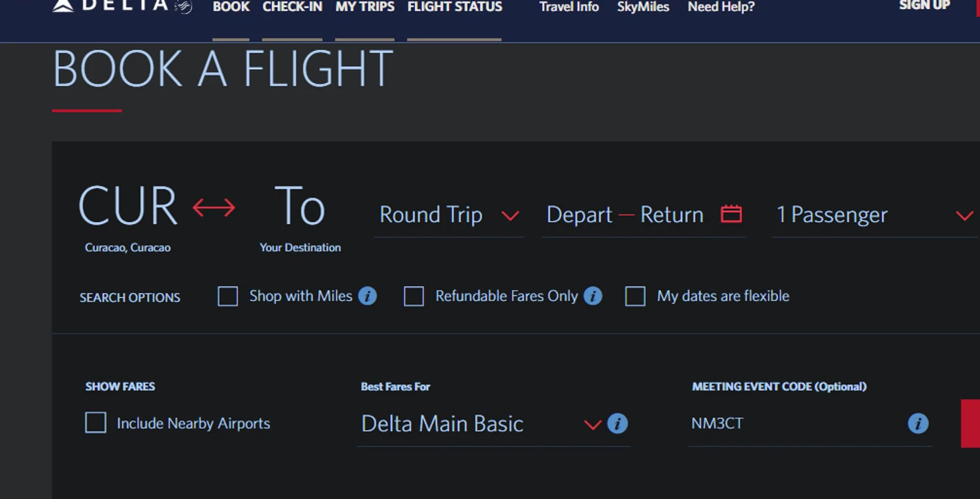Click the SIGN UP link
The image size is (980, 499).
924,6
